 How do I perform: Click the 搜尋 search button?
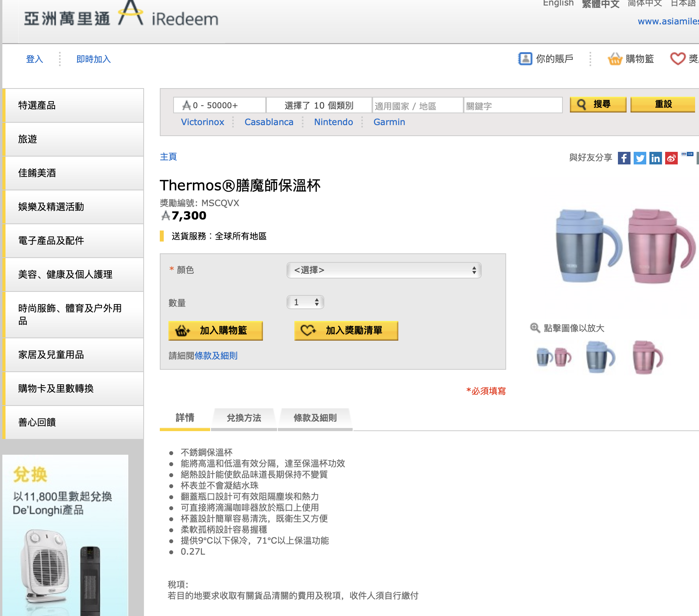point(598,104)
